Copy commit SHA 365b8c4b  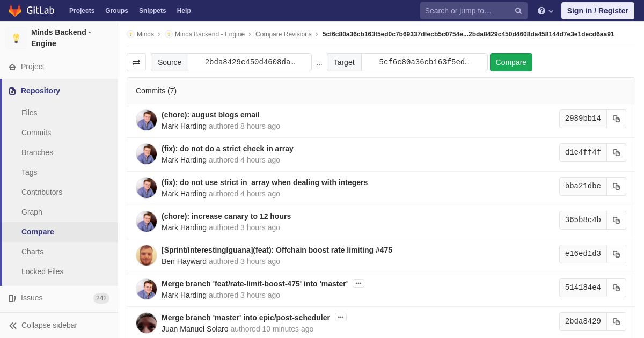click(616, 221)
